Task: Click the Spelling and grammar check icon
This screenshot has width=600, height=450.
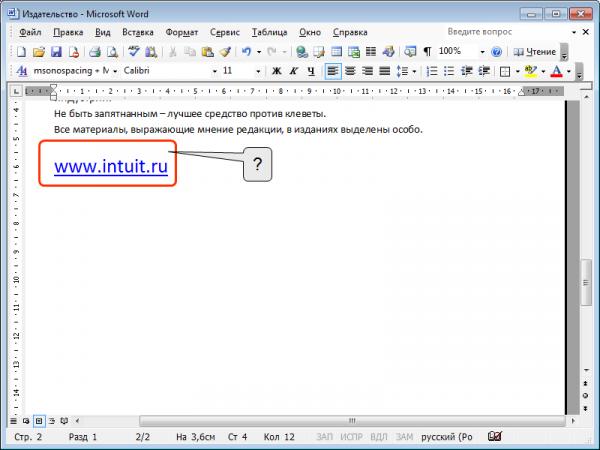Action: coord(134,52)
